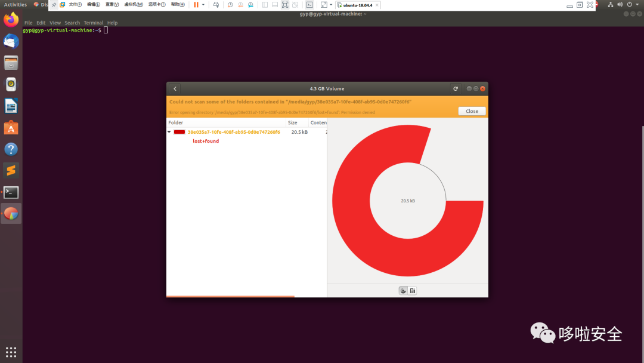Click the Unity mode toolbar icon

[295, 5]
